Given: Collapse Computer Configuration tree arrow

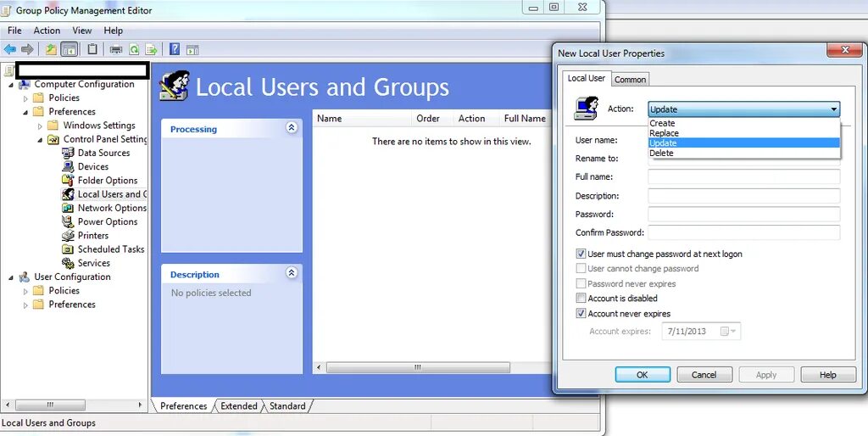Looking at the screenshot, I should click(10, 85).
